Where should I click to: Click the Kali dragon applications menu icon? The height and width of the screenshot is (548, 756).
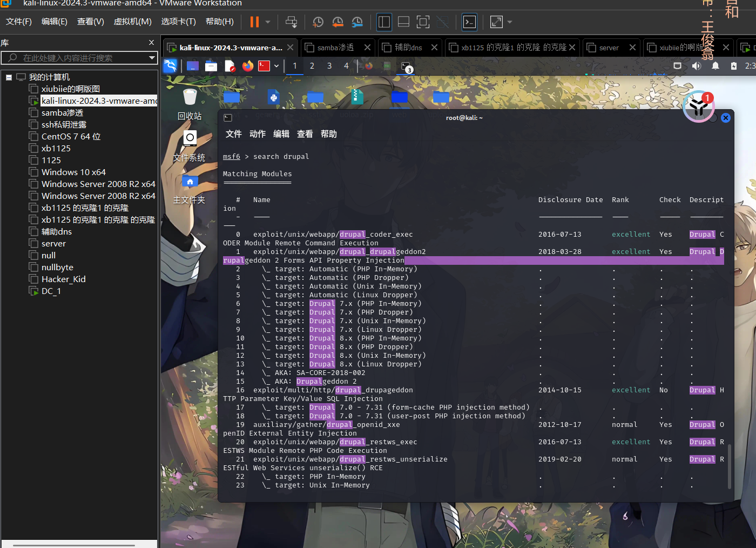pos(170,66)
